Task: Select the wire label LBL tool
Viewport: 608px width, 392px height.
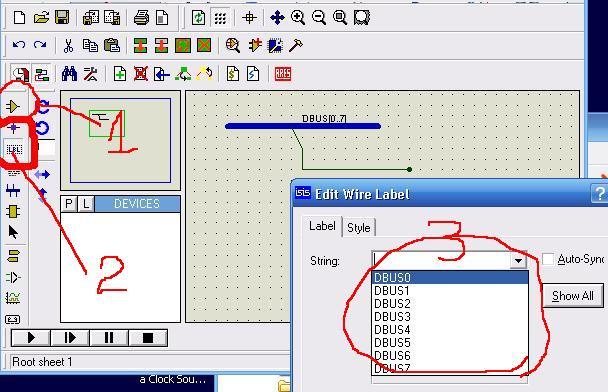Action: (x=14, y=149)
